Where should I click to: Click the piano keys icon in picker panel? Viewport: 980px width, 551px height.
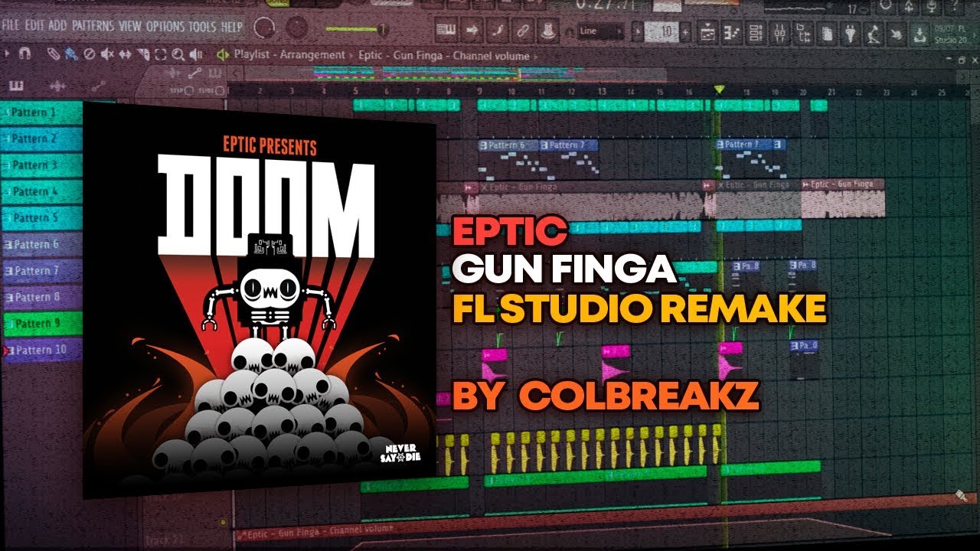click(x=16, y=86)
